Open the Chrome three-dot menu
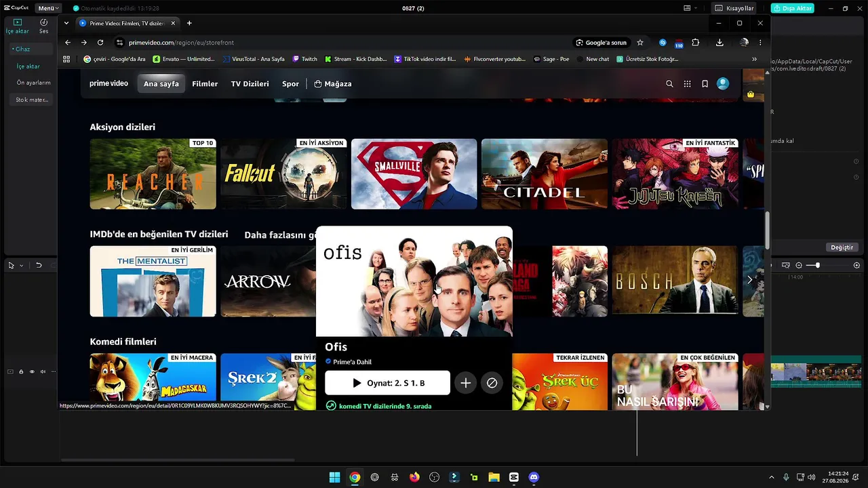This screenshot has height=488, width=868. pyautogui.click(x=760, y=42)
